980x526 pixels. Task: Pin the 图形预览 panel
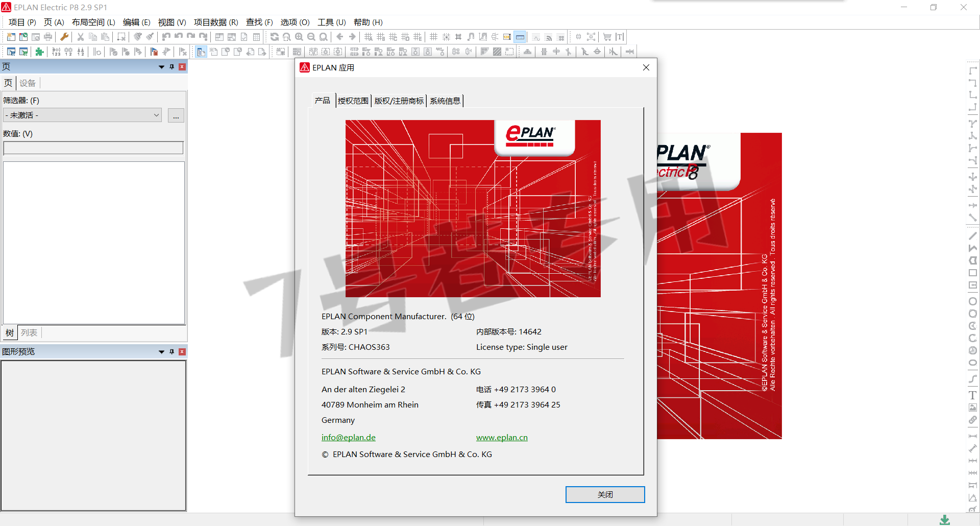coord(172,352)
